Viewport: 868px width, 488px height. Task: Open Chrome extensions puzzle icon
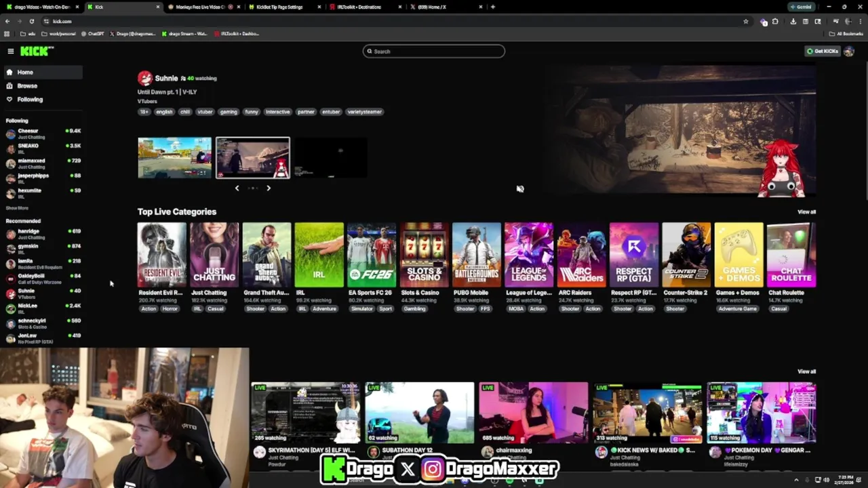tap(776, 21)
